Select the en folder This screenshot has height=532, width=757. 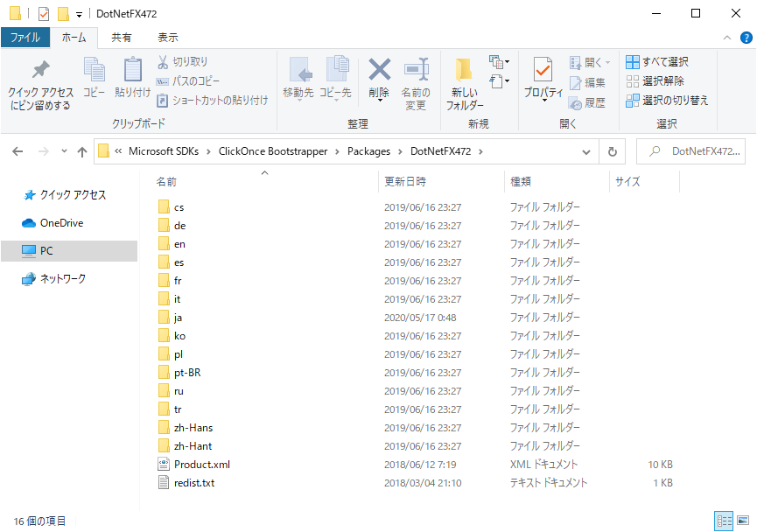(172, 244)
